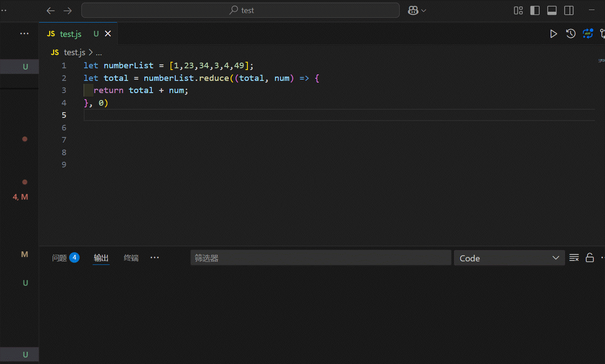Open the file history clock icon
This screenshot has height=364, width=605.
[571, 33]
